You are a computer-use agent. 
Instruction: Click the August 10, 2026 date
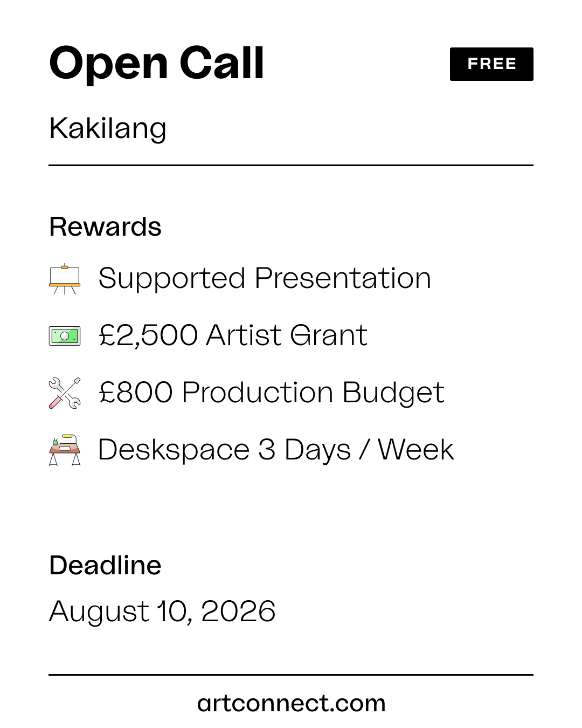coord(162,612)
